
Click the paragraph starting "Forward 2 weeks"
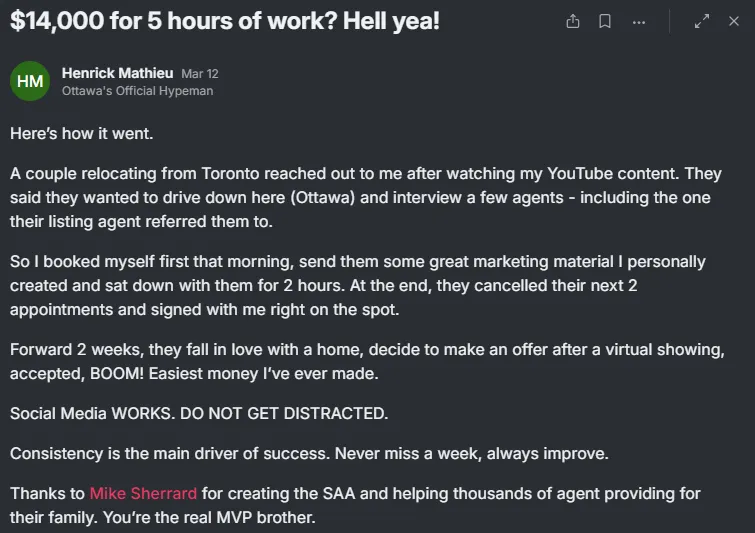(x=367, y=361)
